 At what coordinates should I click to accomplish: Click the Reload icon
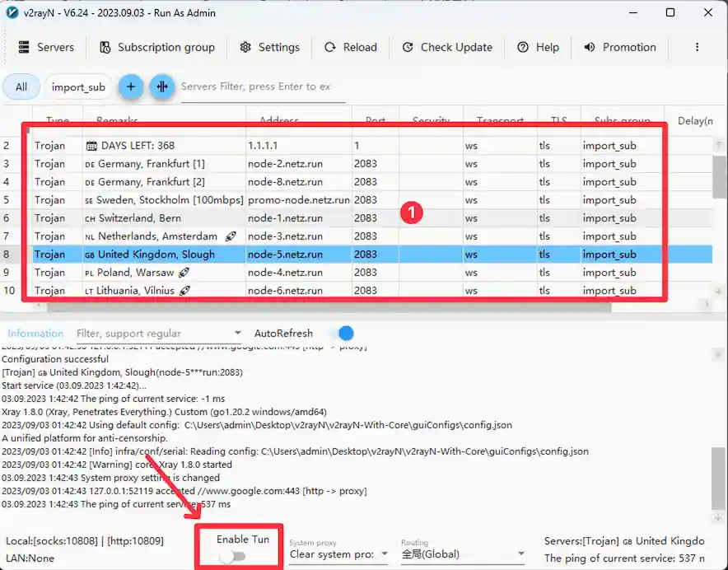[x=330, y=47]
